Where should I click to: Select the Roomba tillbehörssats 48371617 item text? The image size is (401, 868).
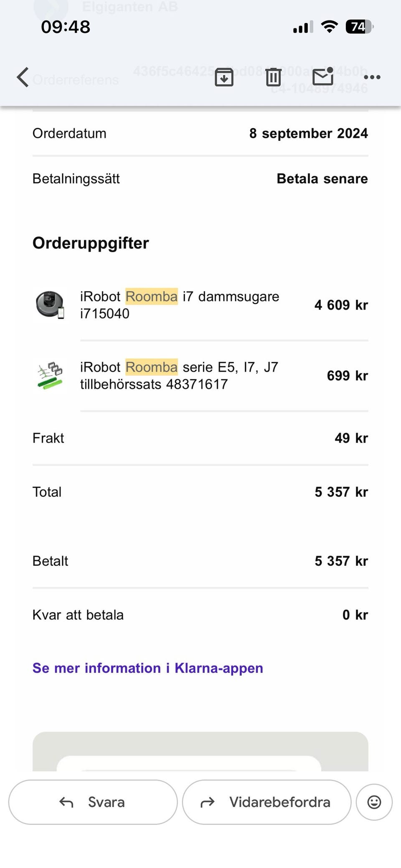point(179,376)
